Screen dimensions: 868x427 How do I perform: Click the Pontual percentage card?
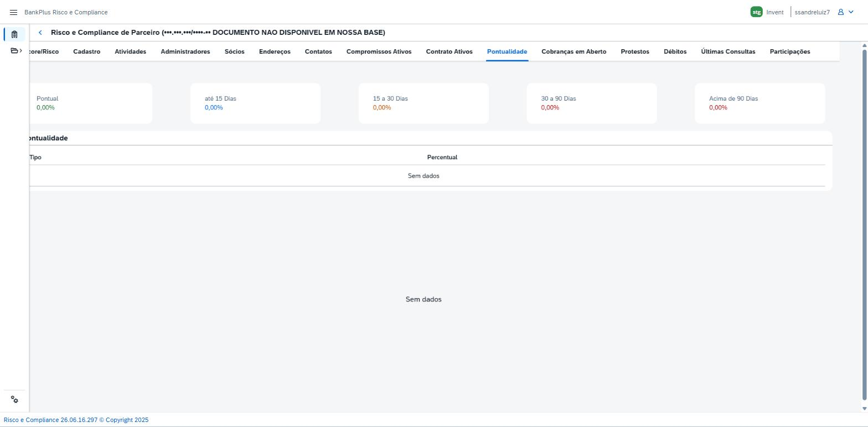tap(91, 103)
